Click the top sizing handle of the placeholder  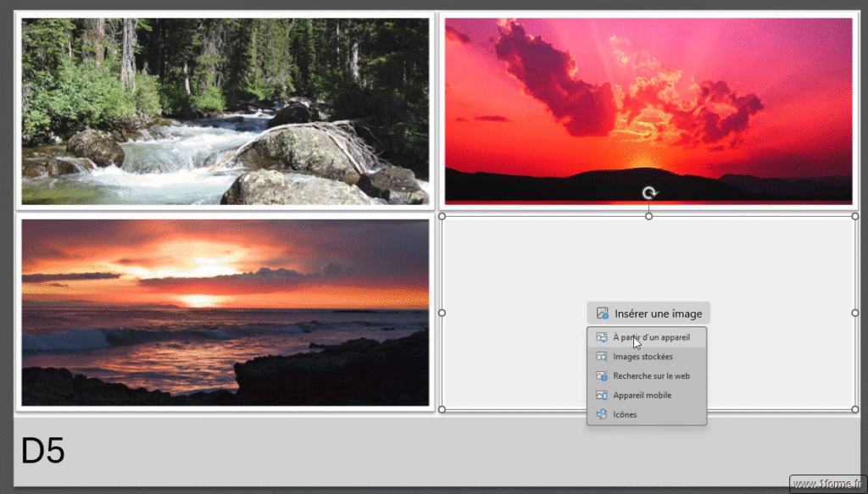click(x=648, y=215)
